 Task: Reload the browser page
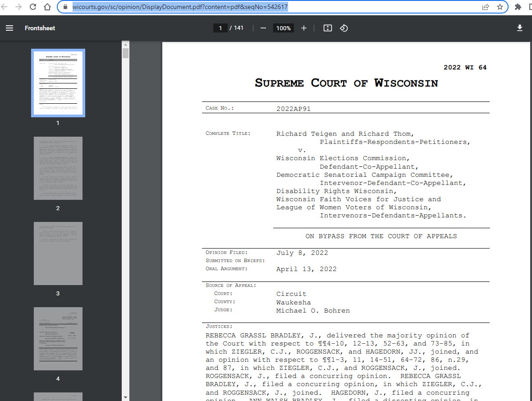(33, 7)
